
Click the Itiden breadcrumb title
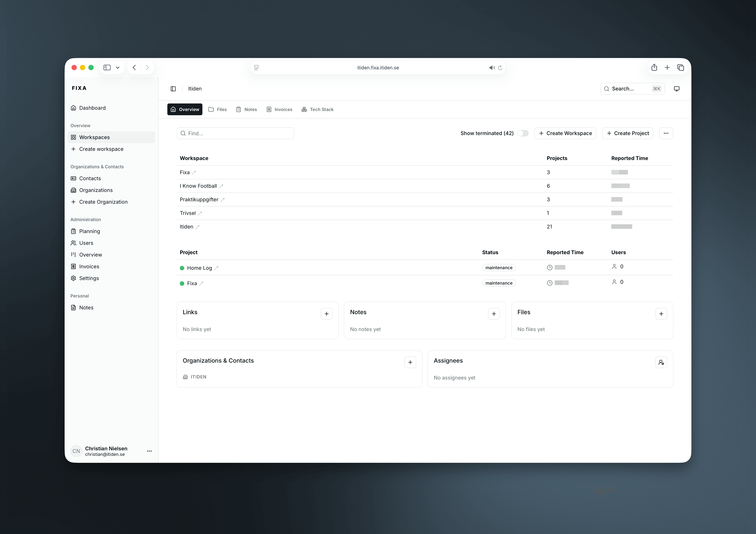[195, 89]
